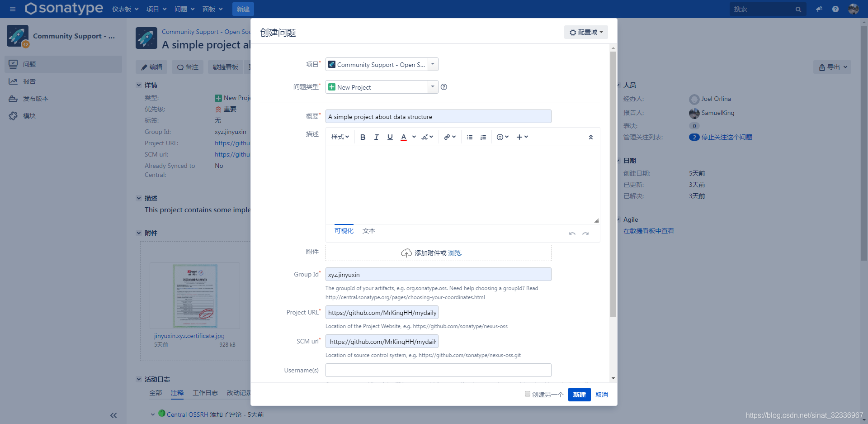Collapse the editor toolbar with double chevron
The width and height of the screenshot is (868, 424).
[590, 137]
